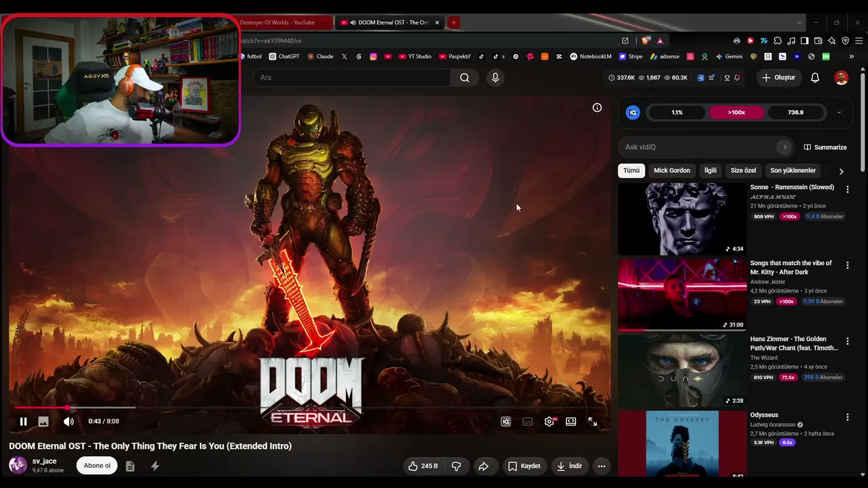Share this video via the arrow icon
The height and width of the screenshot is (488, 868).
484,466
